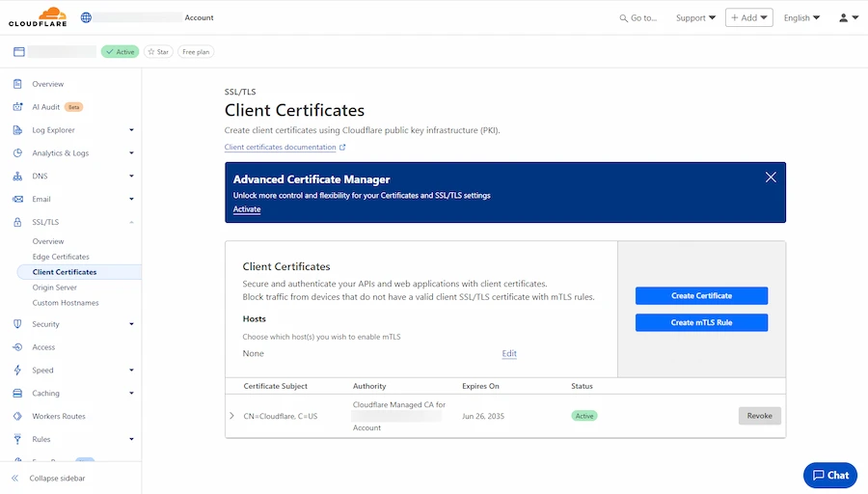
Task: Click the Workers Routes sidebar icon
Action: (x=17, y=417)
